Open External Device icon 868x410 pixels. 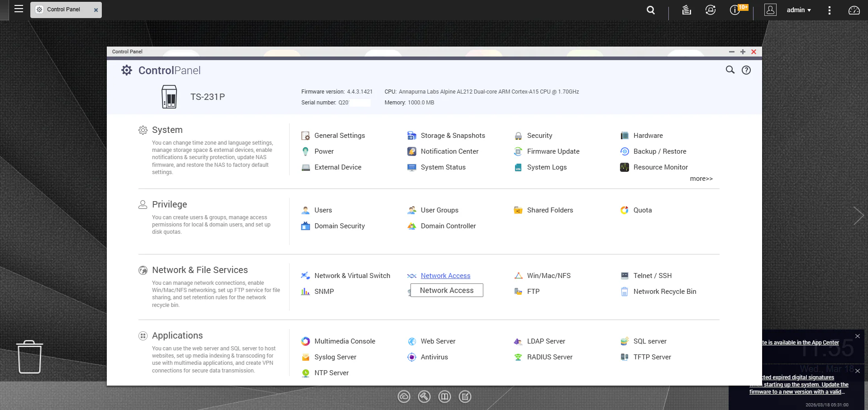coord(305,167)
